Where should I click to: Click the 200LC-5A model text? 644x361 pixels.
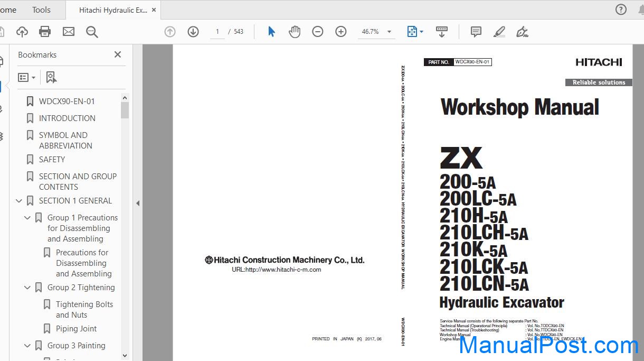478,199
